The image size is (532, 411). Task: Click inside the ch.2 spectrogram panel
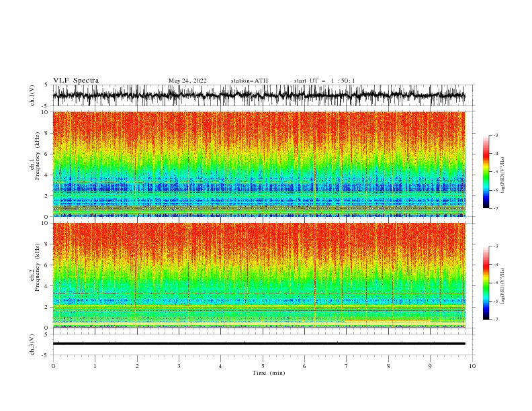pyautogui.click(x=259, y=275)
